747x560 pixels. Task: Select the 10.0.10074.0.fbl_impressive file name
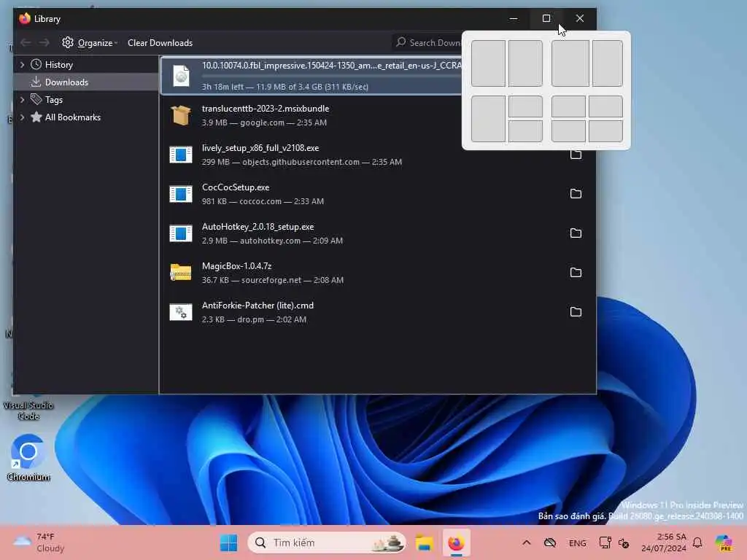coord(332,66)
